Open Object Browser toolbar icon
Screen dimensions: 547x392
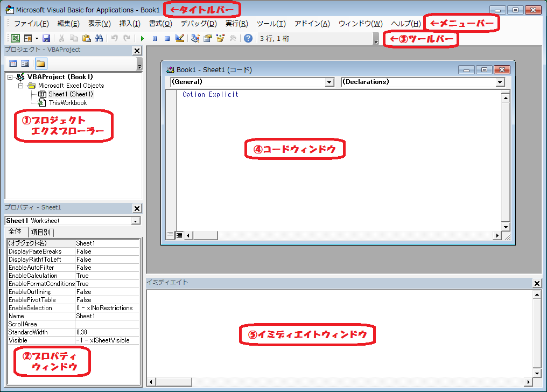(x=220, y=38)
